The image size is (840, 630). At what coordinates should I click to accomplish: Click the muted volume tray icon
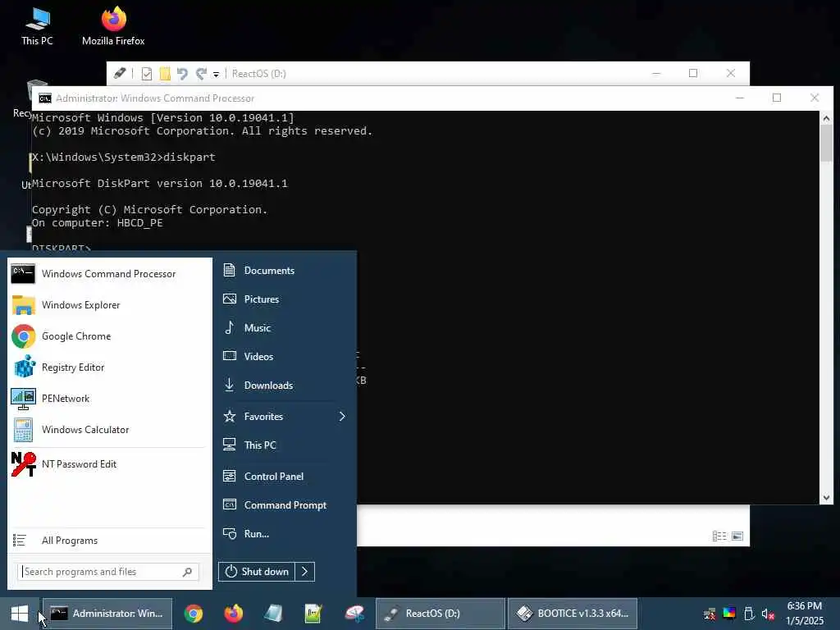click(768, 614)
